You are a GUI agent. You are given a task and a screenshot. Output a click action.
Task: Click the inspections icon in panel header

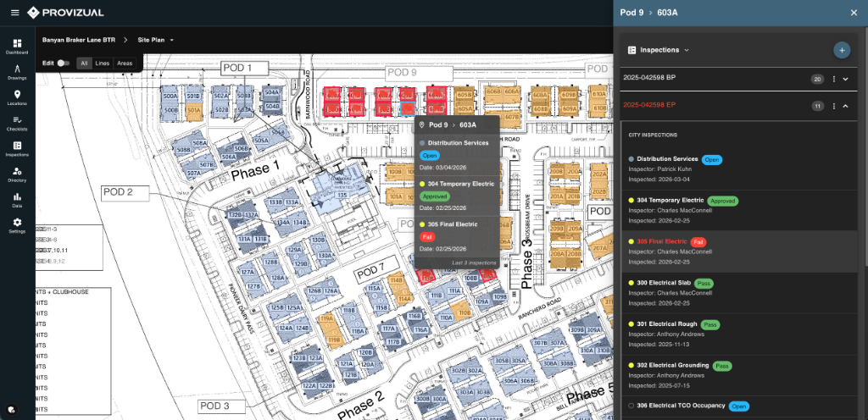(632, 50)
